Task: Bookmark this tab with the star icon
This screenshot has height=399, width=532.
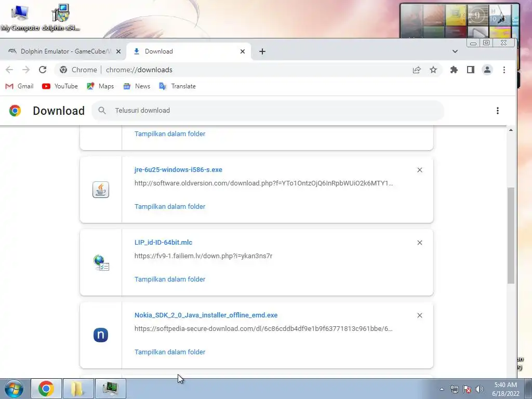Action: tap(433, 70)
